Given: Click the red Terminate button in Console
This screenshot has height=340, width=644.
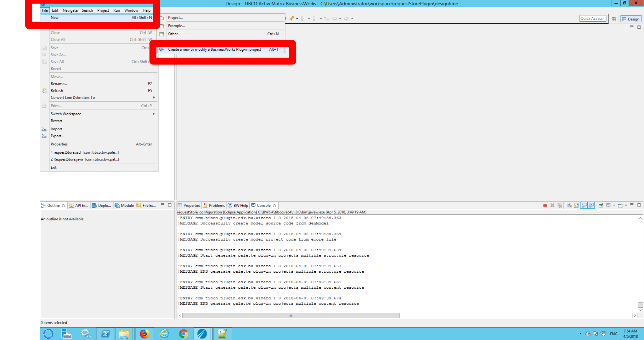Looking at the screenshot, I should click(545, 205).
